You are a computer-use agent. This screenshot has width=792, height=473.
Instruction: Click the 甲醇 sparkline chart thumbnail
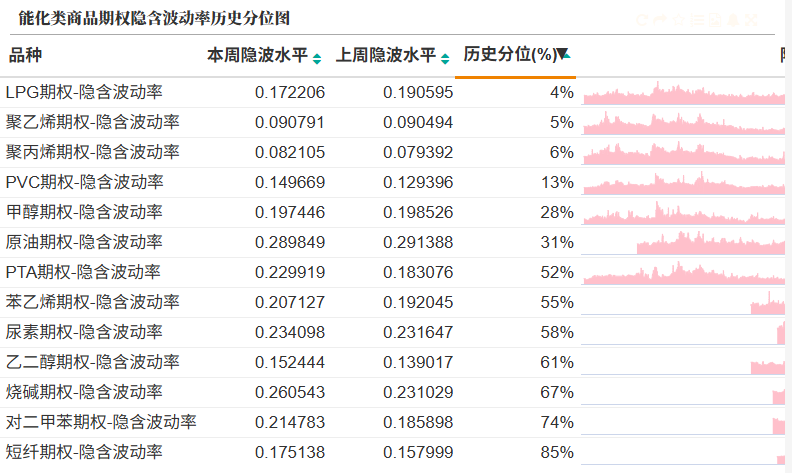tap(683, 213)
